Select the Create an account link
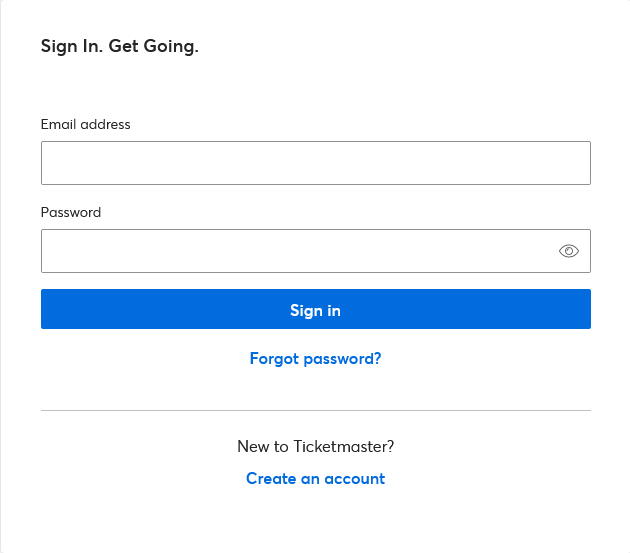Viewport: 630px width, 553px height. tap(315, 479)
